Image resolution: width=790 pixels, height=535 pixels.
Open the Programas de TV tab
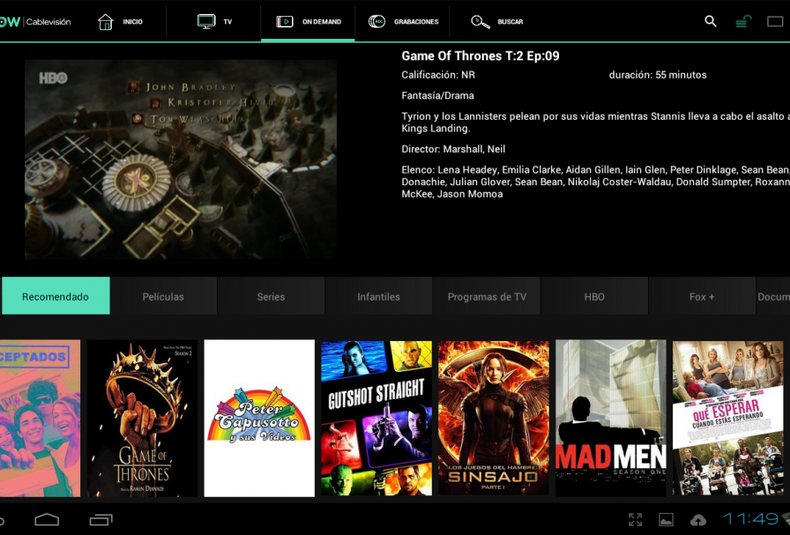click(x=487, y=296)
